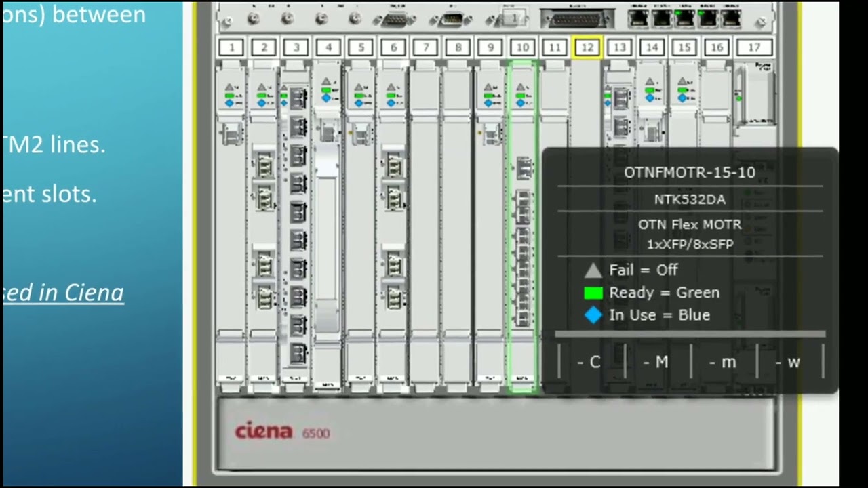Select slot number 1 label
The width and height of the screenshot is (868, 488).
tap(232, 47)
